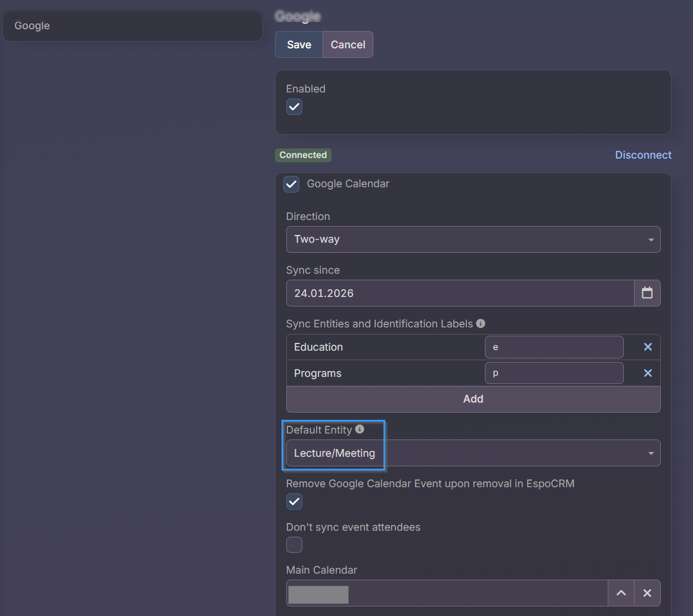Toggle the Enabled checkbox
Viewport: 693px width, 616px height.
294,107
